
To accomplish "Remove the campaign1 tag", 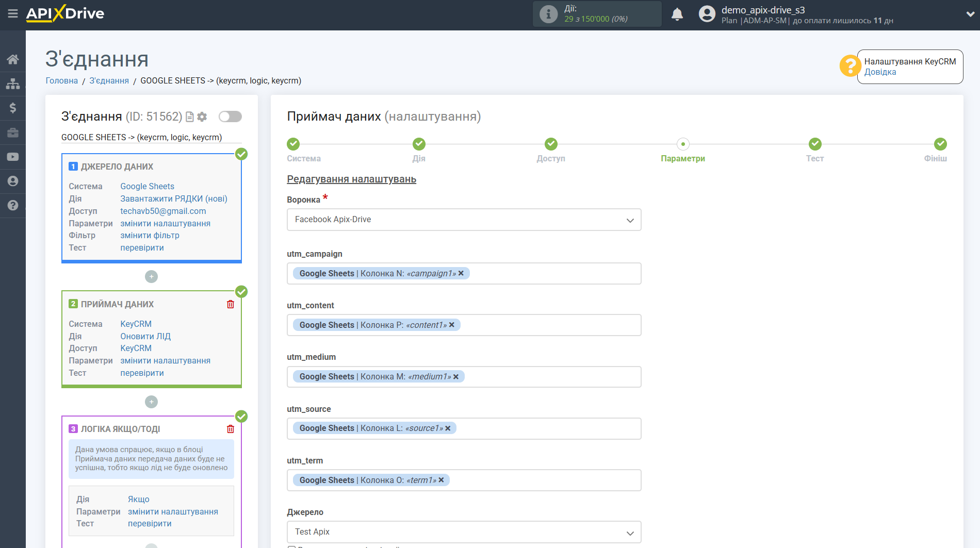I will [x=461, y=273].
